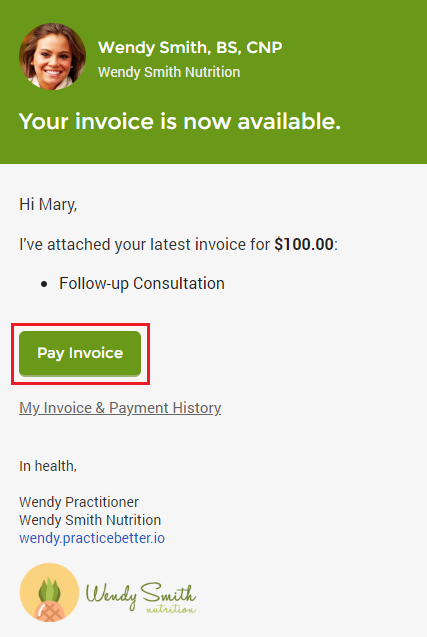Click the Wendy Practitioner signature line
This screenshot has height=637, width=427.
[x=79, y=502]
